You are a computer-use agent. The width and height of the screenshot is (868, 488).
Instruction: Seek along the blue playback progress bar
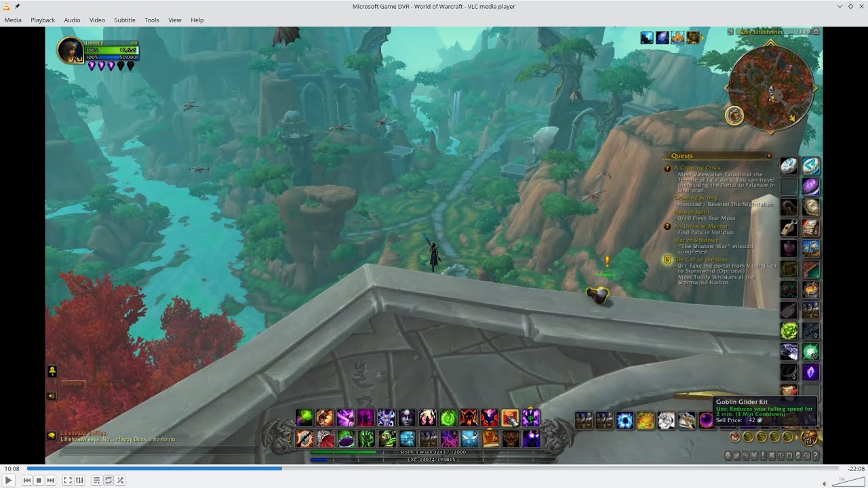433,468
